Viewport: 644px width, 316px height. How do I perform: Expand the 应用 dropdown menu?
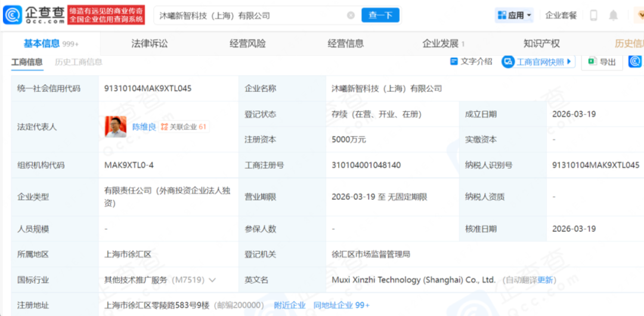click(514, 16)
